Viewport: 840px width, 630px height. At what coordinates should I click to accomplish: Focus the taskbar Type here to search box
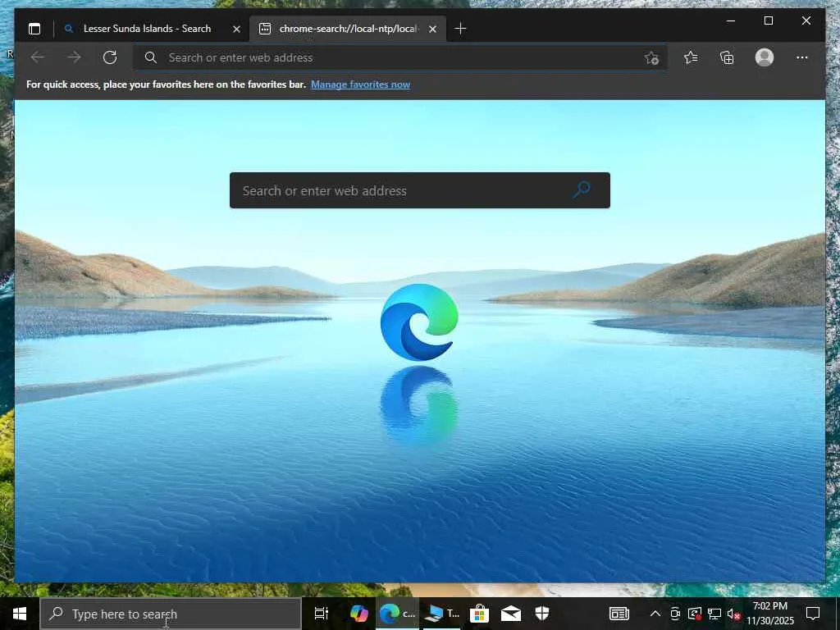tap(171, 614)
